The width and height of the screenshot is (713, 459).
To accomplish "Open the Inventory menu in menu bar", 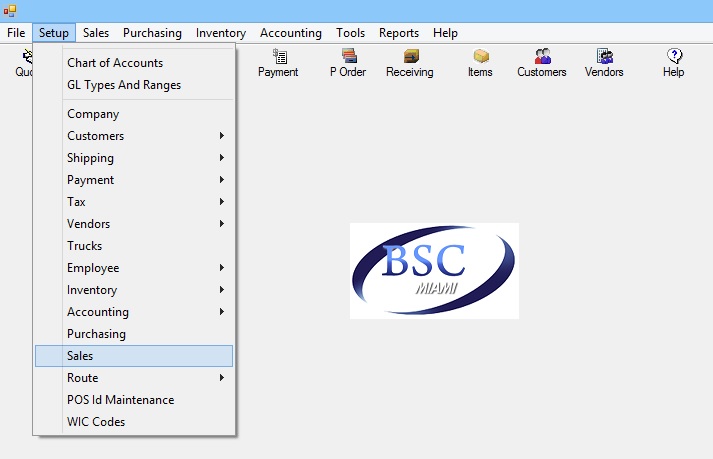I will tap(221, 33).
